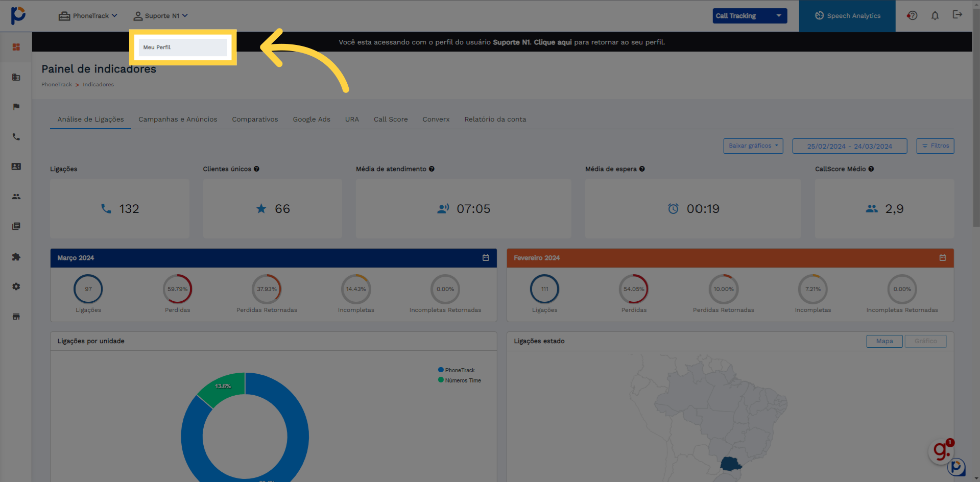Open Speech Analytics button
The height and width of the screenshot is (482, 980).
pos(847,16)
